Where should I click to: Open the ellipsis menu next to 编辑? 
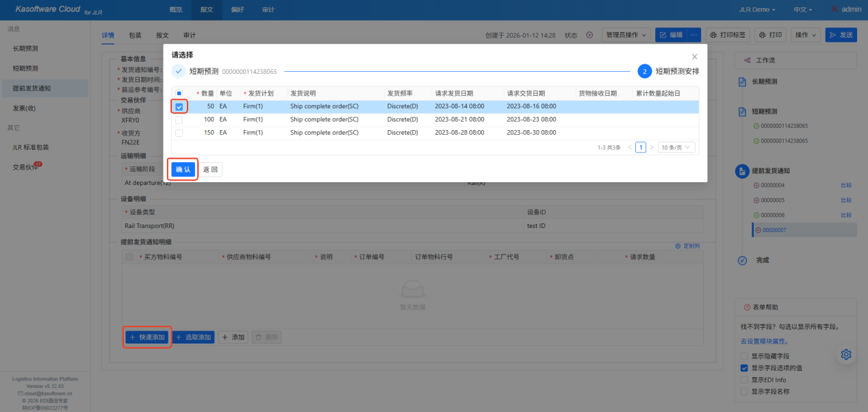[694, 35]
